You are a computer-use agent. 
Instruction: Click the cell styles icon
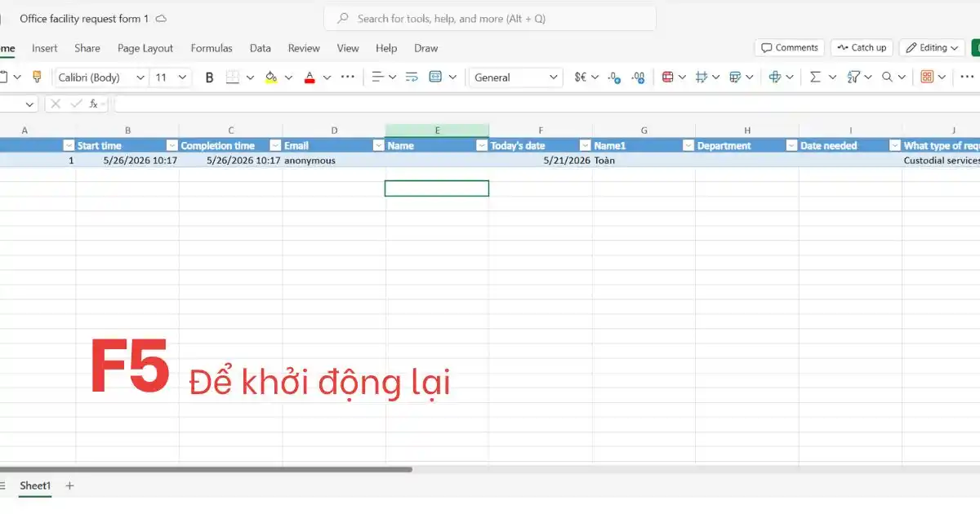pos(735,77)
